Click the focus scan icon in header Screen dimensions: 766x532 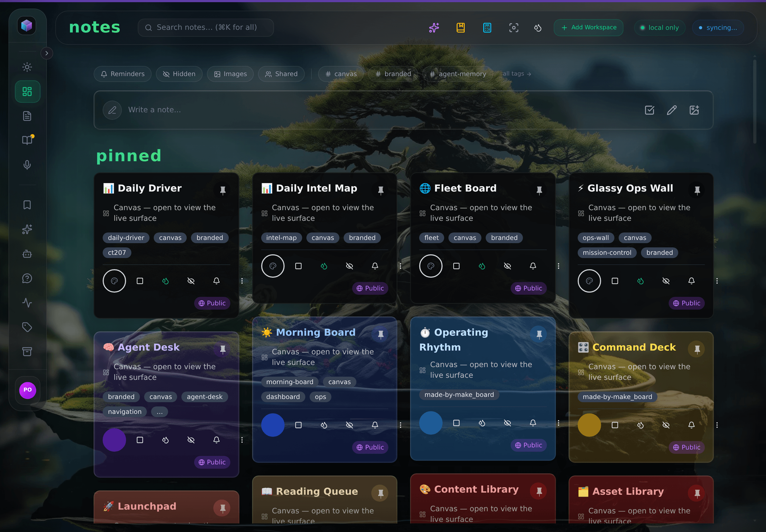514,28
